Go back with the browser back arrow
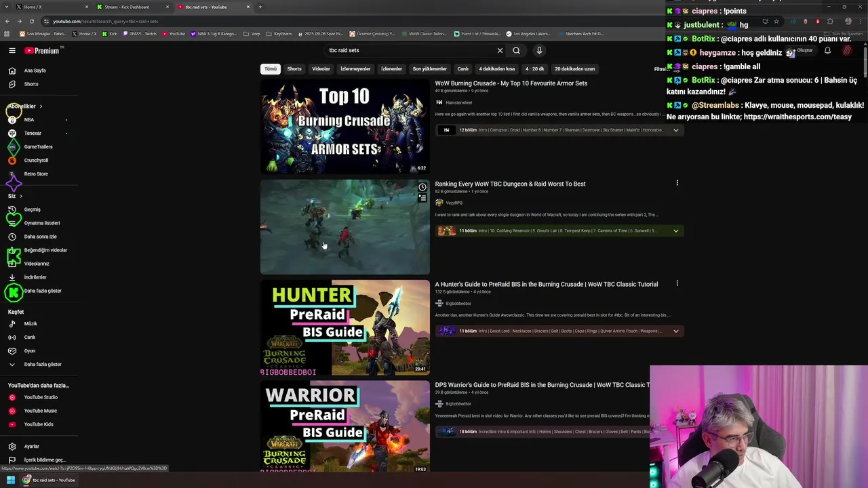This screenshot has width=868, height=488. tap(8, 21)
